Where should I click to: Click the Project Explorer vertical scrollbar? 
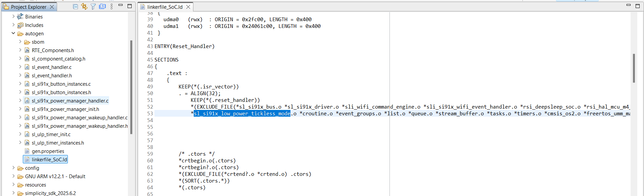(131, 87)
